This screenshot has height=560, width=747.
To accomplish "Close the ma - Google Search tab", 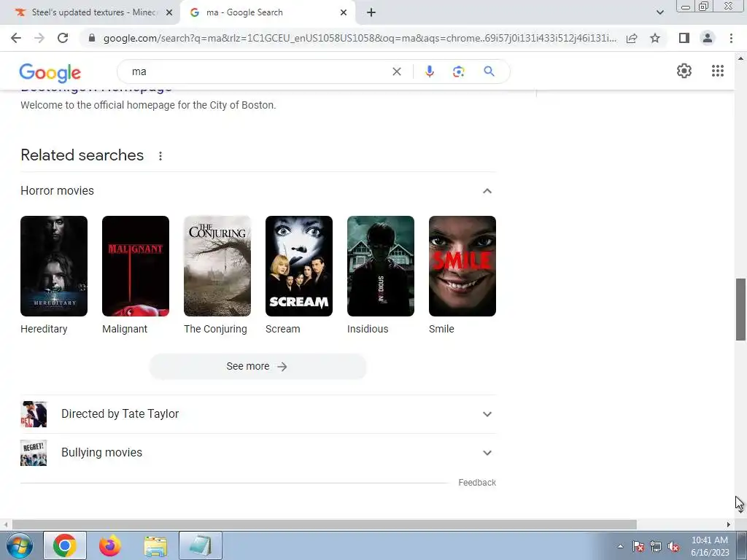I will click(x=344, y=12).
